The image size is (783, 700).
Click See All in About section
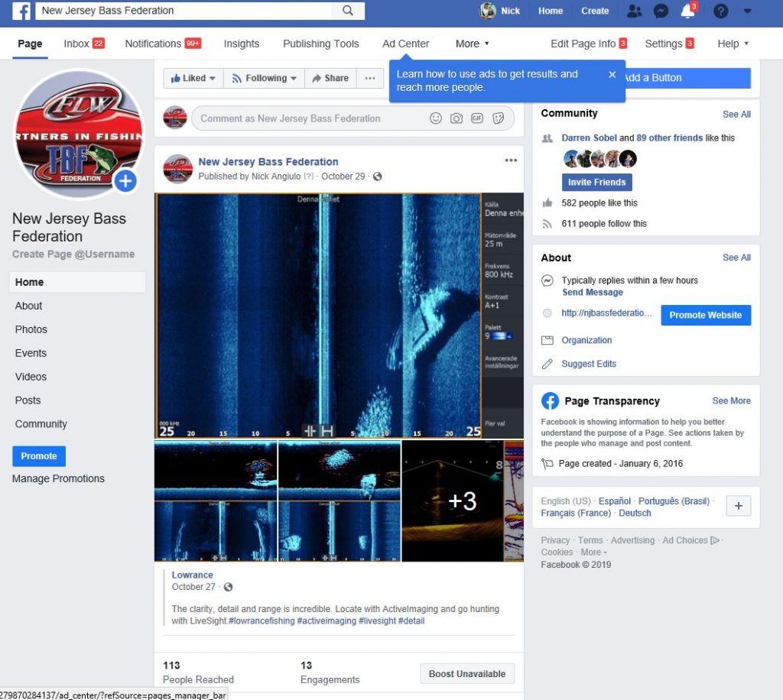pos(736,258)
